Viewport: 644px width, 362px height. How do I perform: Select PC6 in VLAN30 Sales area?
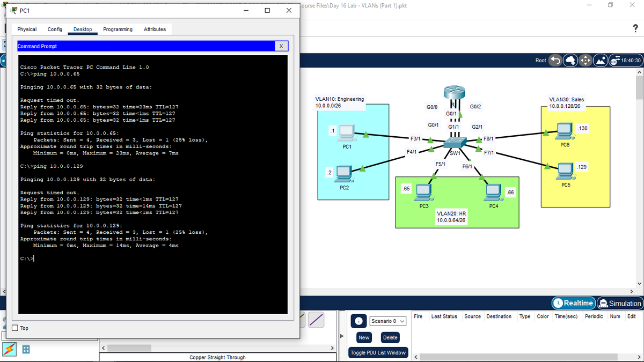pyautogui.click(x=565, y=132)
